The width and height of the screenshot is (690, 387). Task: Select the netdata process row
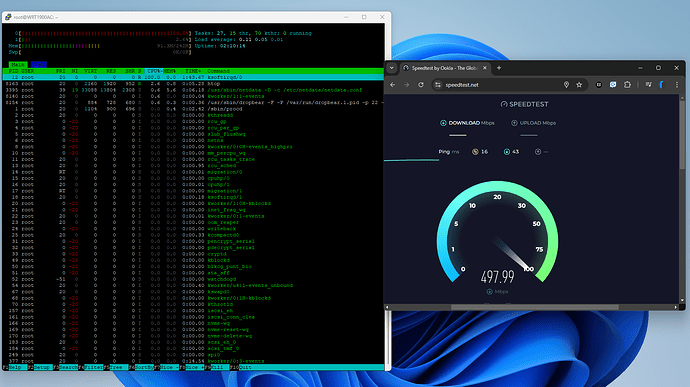click(x=193, y=90)
